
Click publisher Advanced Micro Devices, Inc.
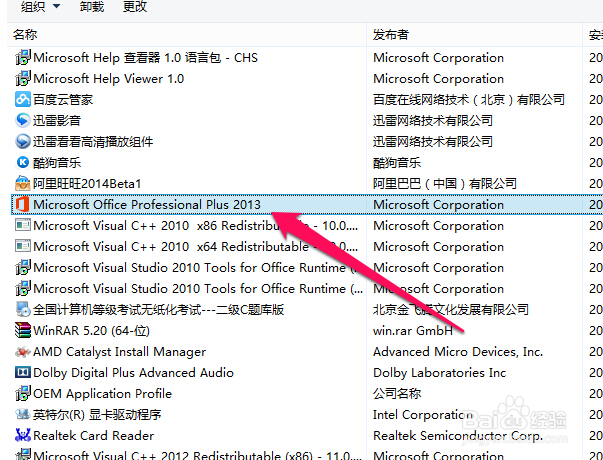tap(458, 352)
